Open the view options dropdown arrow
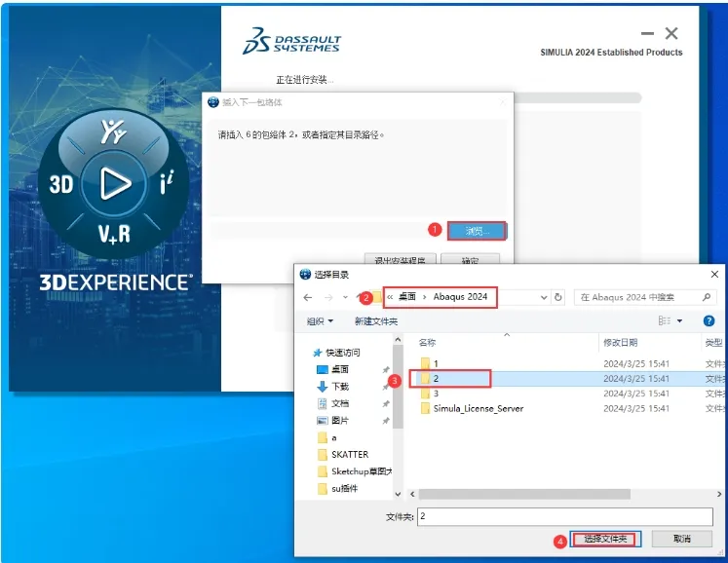 click(x=679, y=320)
